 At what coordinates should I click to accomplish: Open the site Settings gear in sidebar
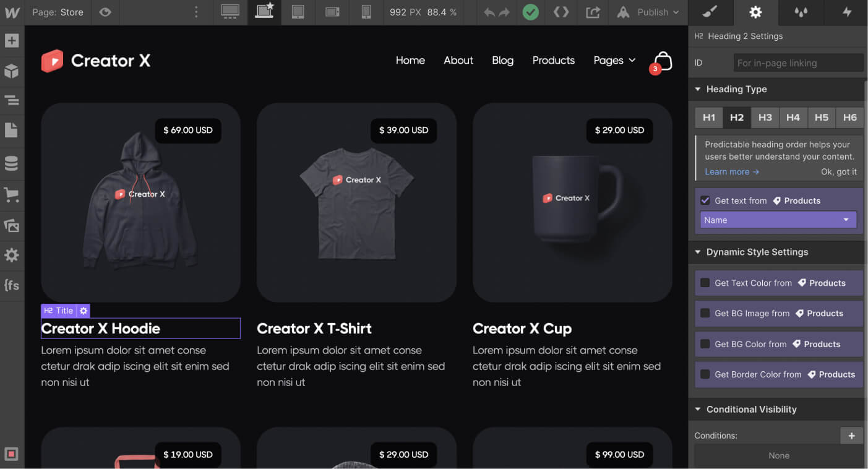(12, 256)
